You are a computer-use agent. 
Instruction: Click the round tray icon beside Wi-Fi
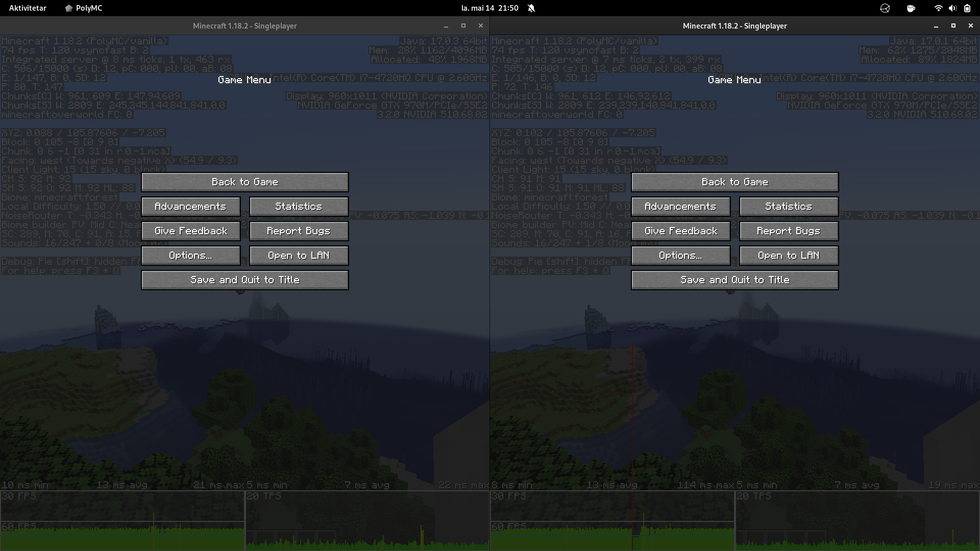[911, 8]
